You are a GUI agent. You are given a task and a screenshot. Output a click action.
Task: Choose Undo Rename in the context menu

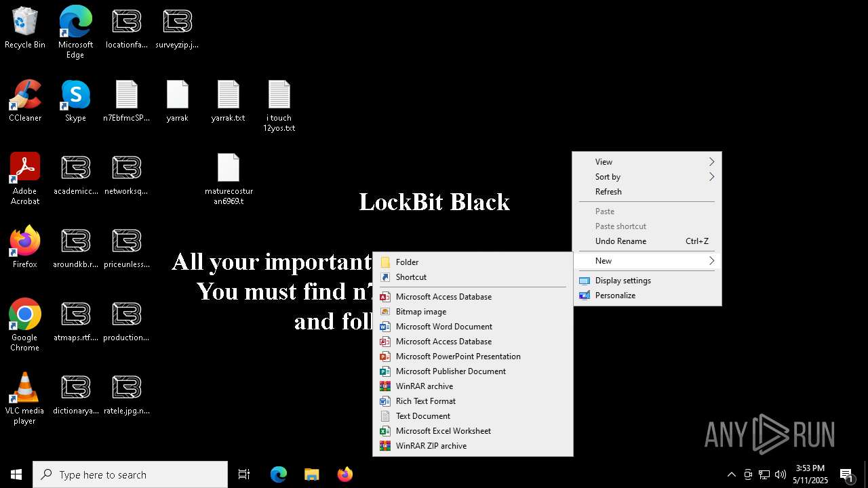(647, 241)
